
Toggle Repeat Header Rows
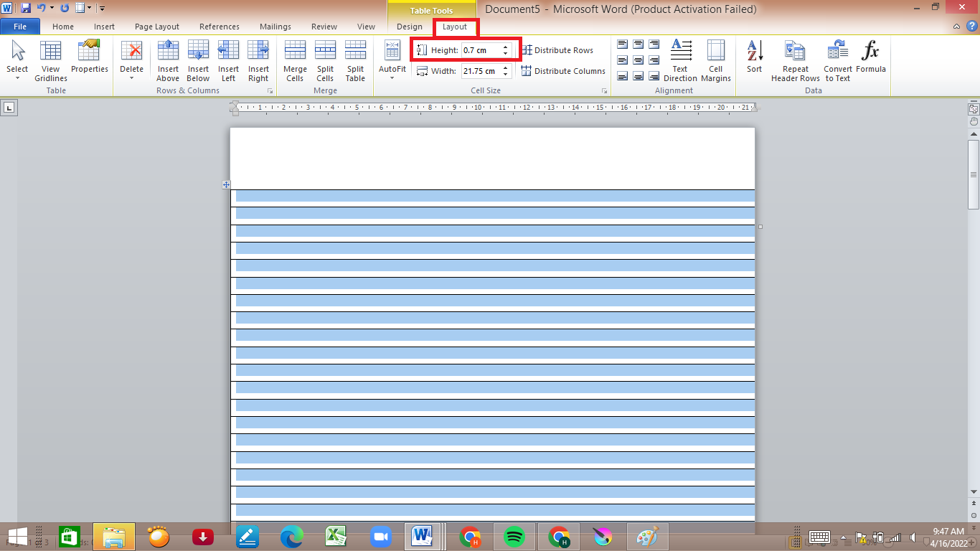click(795, 60)
